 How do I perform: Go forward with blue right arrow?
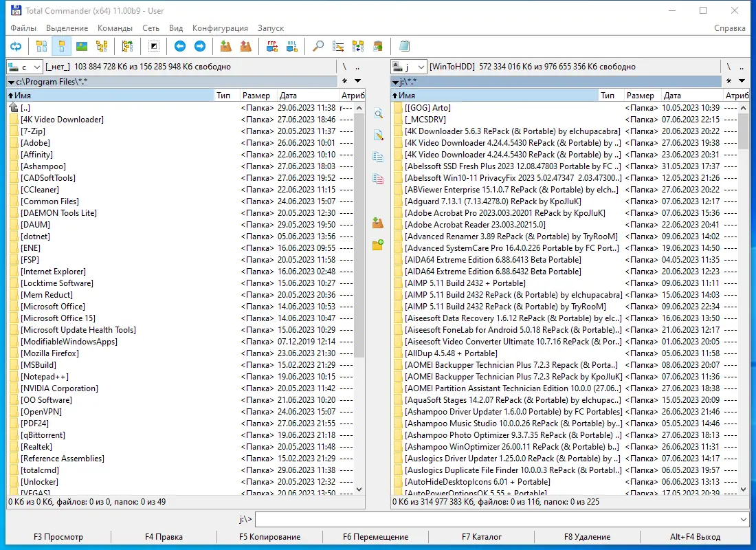coord(199,46)
